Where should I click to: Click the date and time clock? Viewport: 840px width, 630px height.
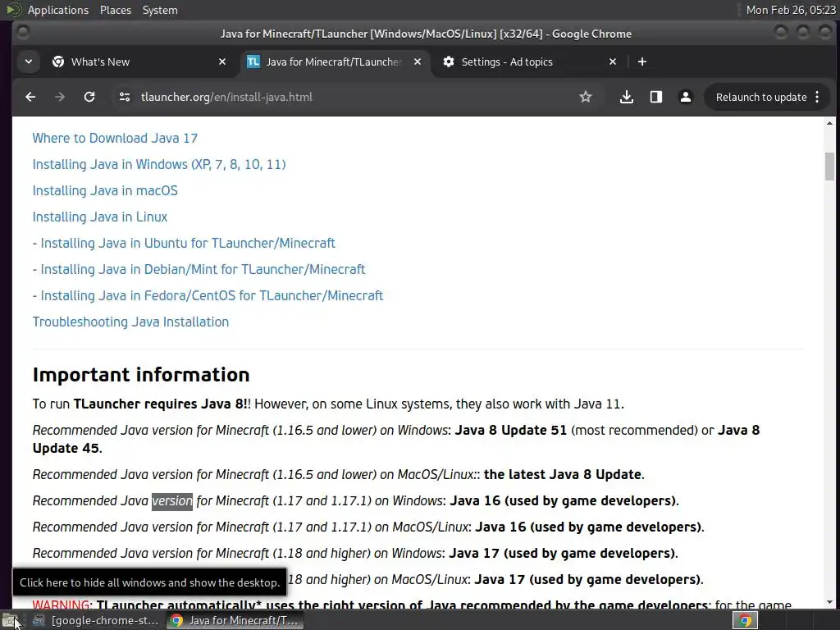point(791,10)
